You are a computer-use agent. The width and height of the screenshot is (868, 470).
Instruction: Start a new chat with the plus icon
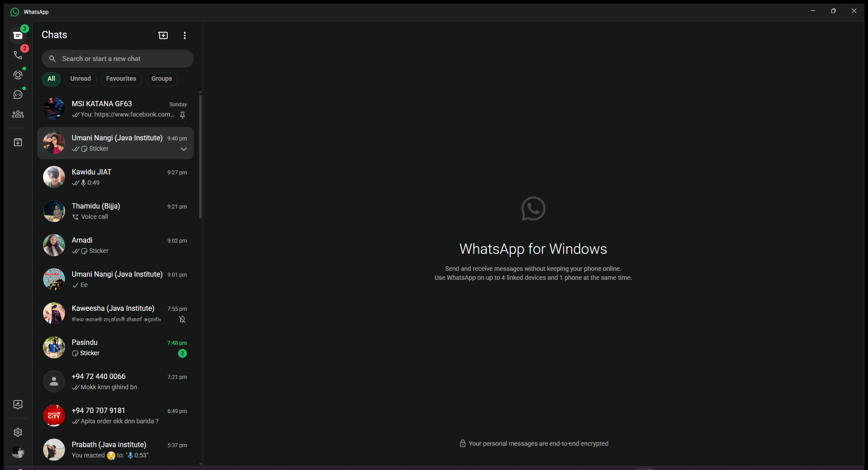point(163,35)
